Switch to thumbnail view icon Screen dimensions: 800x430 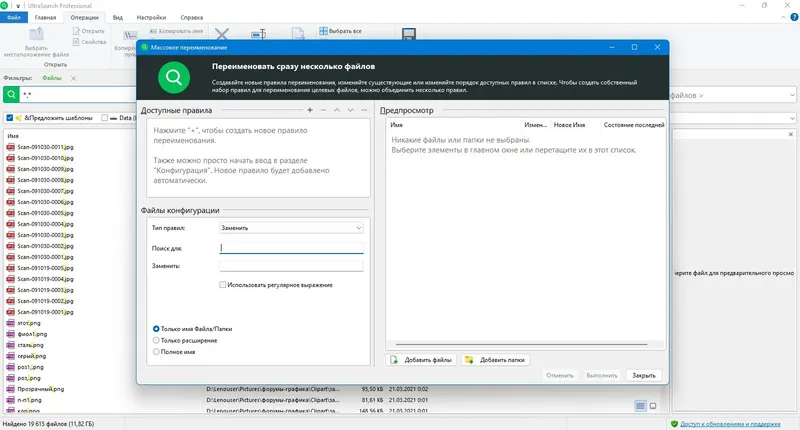click(653, 406)
